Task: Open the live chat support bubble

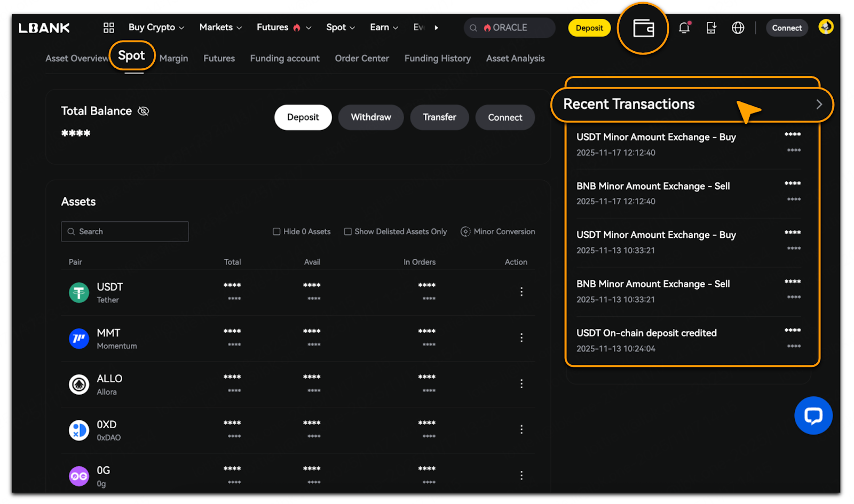Action: point(813,415)
